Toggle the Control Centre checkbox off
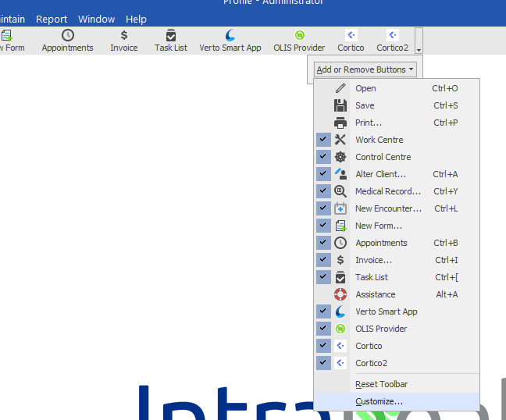This screenshot has height=420, width=506. click(323, 157)
